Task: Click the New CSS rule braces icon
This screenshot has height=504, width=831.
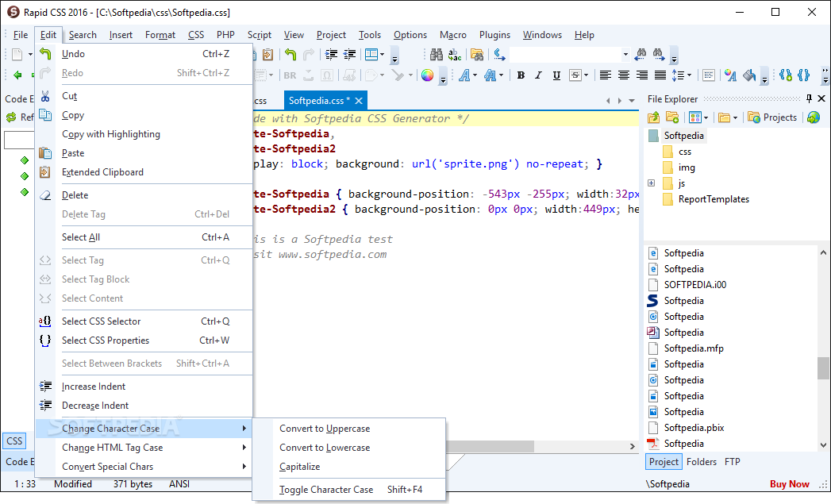Action: point(786,75)
